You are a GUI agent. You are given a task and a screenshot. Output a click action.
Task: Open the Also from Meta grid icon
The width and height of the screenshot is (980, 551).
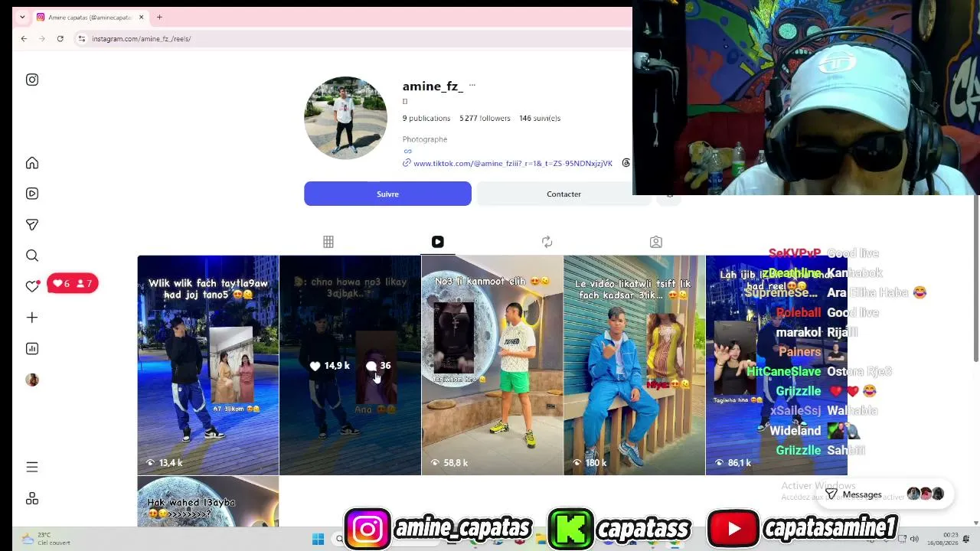tap(32, 498)
